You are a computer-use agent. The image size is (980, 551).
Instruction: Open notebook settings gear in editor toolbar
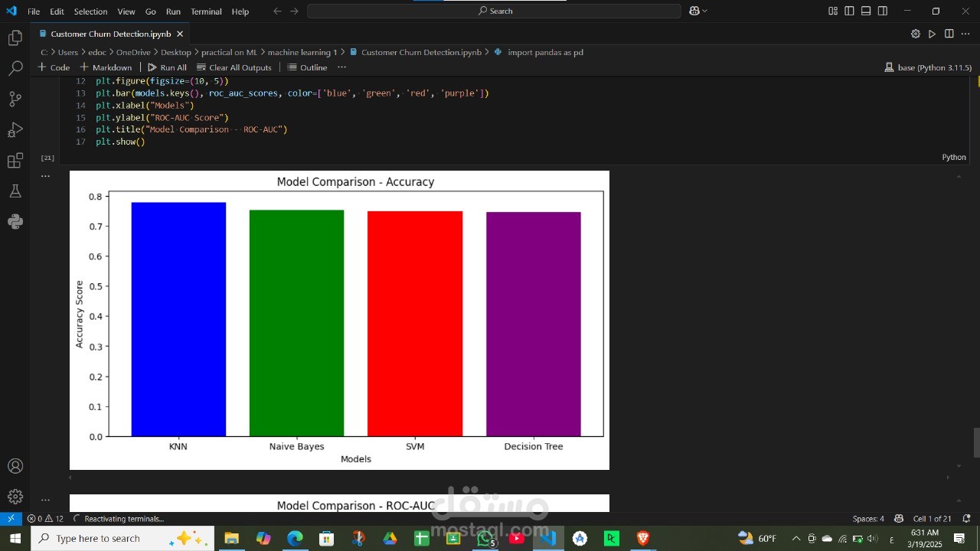coord(916,34)
